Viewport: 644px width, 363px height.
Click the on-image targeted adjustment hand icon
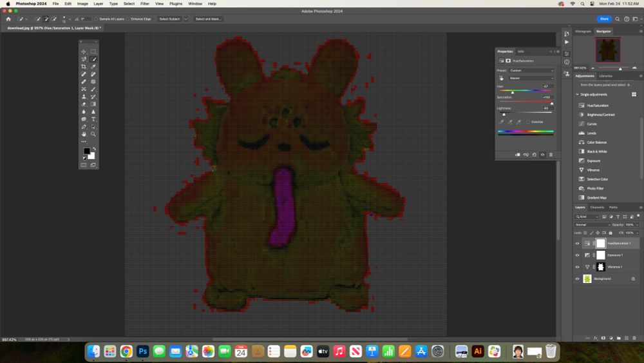[x=501, y=78]
